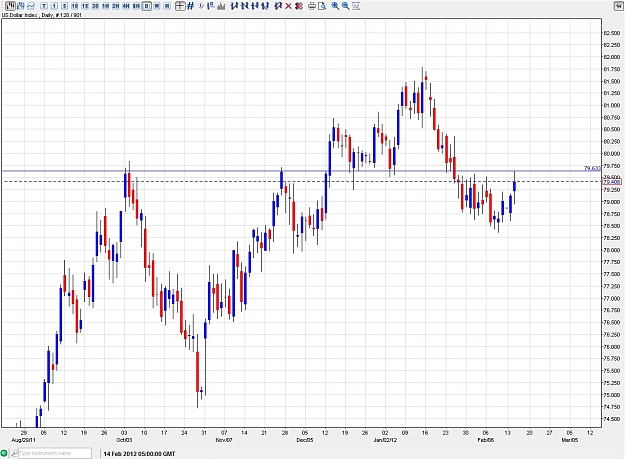The height and width of the screenshot is (459, 625).
Task: Select the Weekly (W) timeframe button
Action: tap(157, 6)
